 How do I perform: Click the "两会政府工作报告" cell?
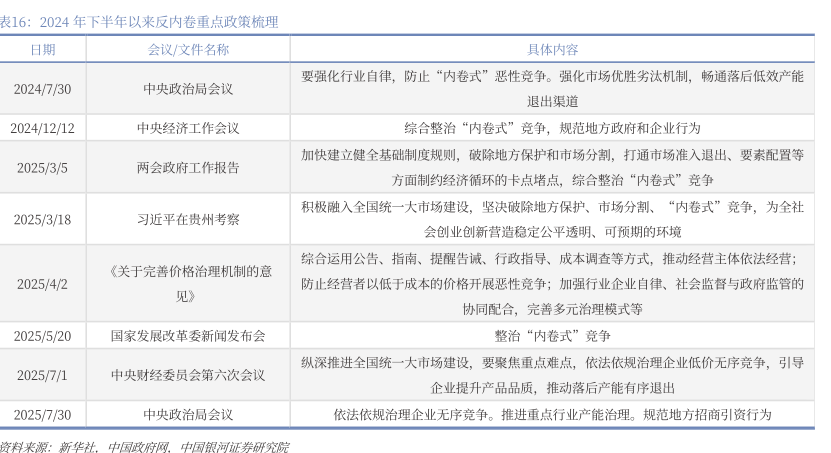tap(188, 167)
